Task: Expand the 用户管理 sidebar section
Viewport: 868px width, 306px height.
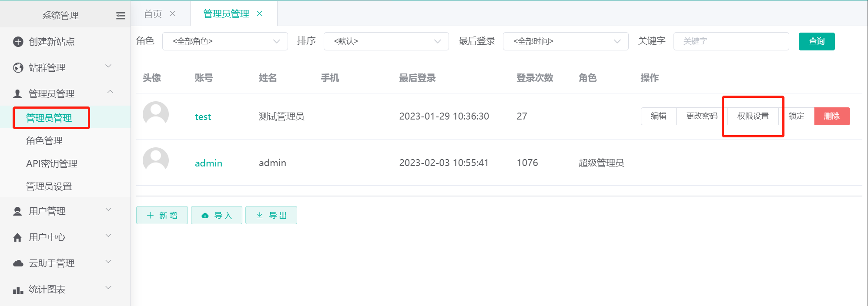Action: click(65, 211)
